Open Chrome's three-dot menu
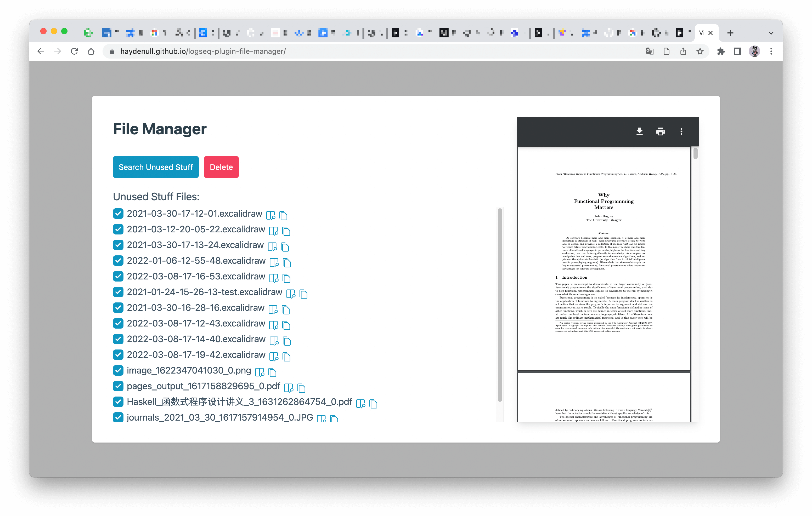The width and height of the screenshot is (812, 516). tap(771, 51)
